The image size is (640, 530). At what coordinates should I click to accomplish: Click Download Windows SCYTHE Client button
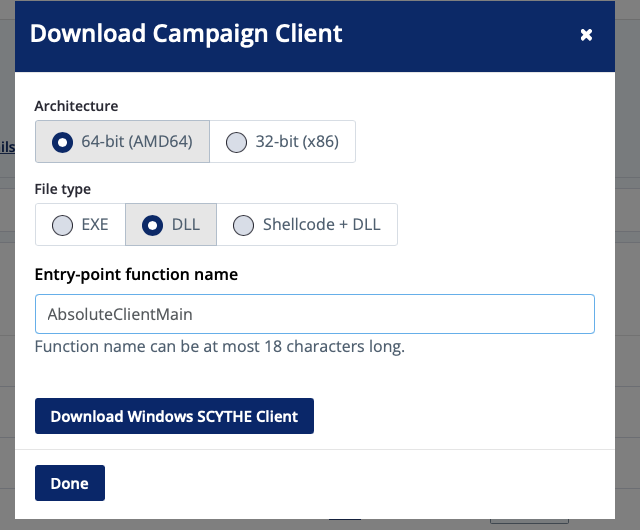click(x=174, y=416)
